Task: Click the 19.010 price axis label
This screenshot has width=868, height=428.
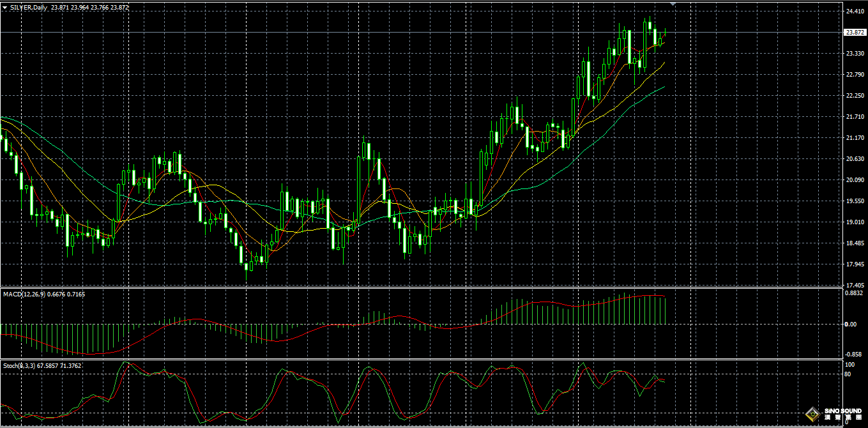Action: pos(855,222)
